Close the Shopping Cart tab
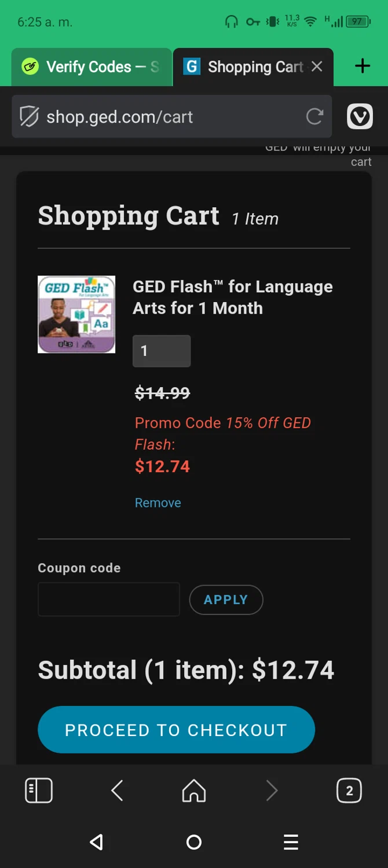 point(317,67)
